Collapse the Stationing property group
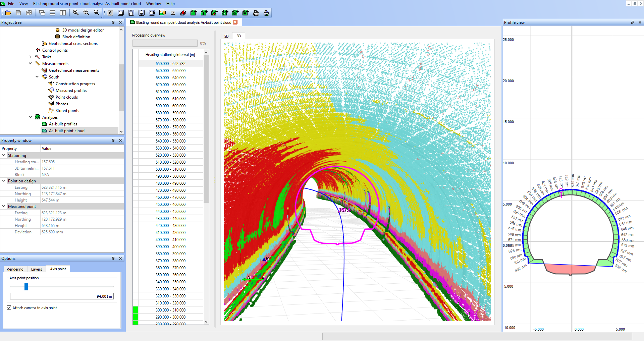Screen dimensions: 644x341 (x=4, y=155)
